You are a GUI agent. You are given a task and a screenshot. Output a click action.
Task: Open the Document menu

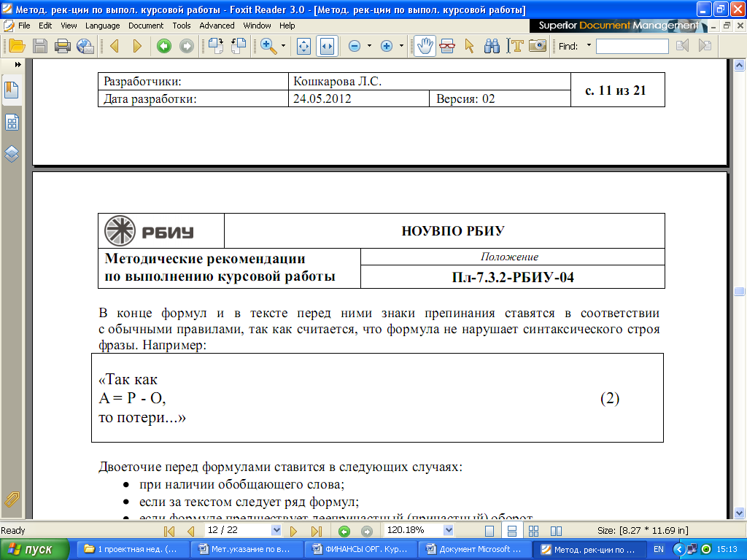point(146,26)
